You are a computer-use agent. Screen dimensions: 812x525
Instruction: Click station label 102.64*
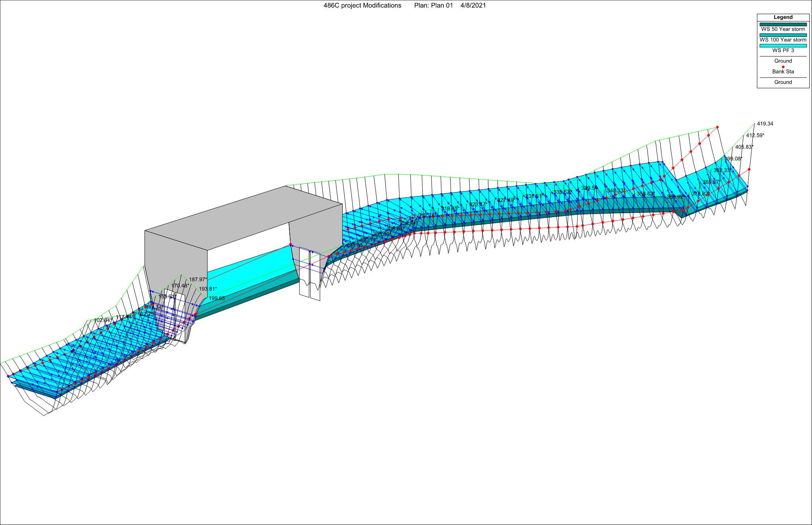103,320
